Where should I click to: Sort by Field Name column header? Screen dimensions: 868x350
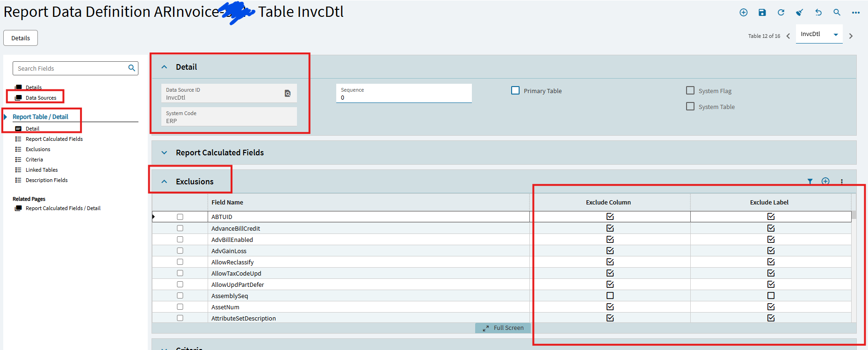(x=227, y=203)
